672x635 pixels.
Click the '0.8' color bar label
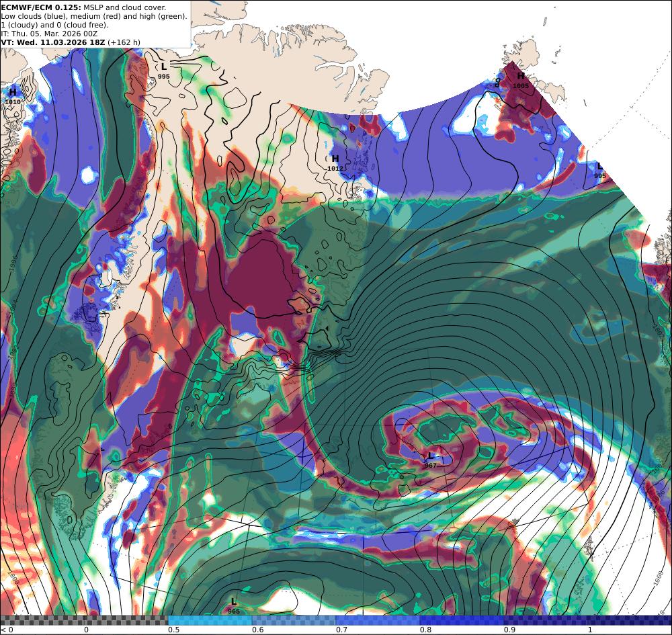[425, 630]
